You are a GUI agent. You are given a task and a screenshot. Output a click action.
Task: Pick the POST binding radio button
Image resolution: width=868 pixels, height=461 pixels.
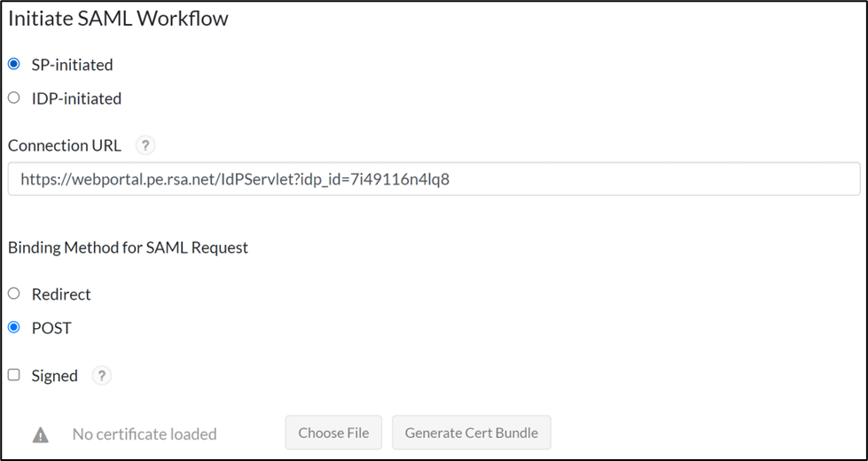point(14,327)
